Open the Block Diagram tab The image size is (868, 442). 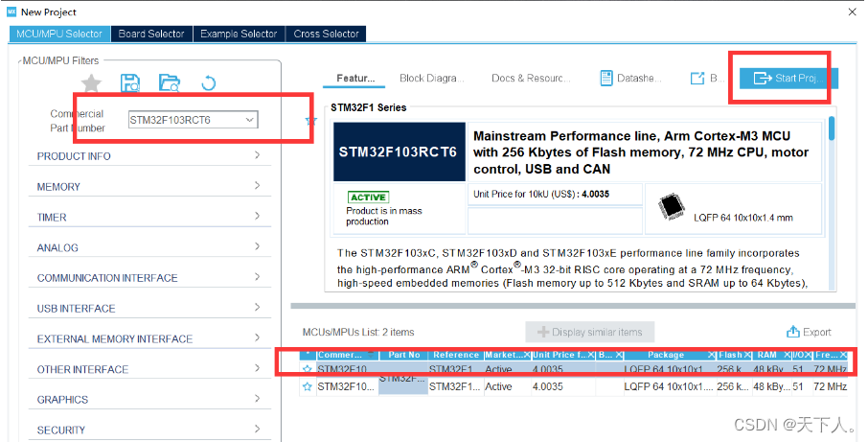(x=432, y=78)
